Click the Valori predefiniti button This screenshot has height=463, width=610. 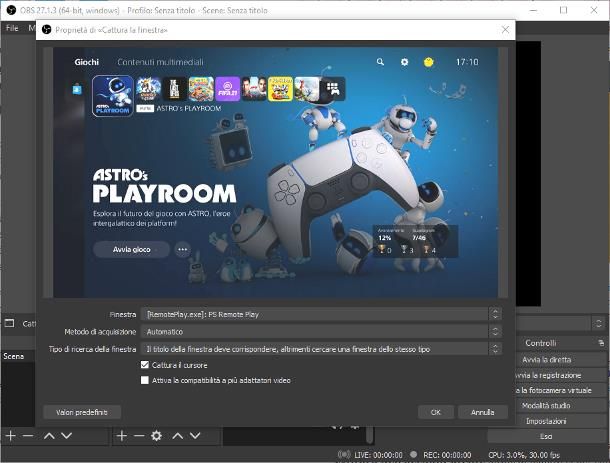pos(82,412)
